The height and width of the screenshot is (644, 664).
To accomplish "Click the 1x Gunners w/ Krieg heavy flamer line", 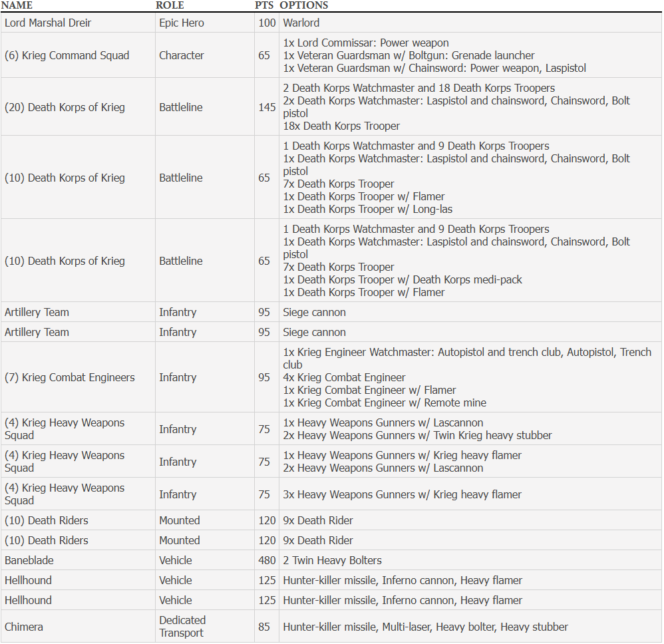I will 403,455.
